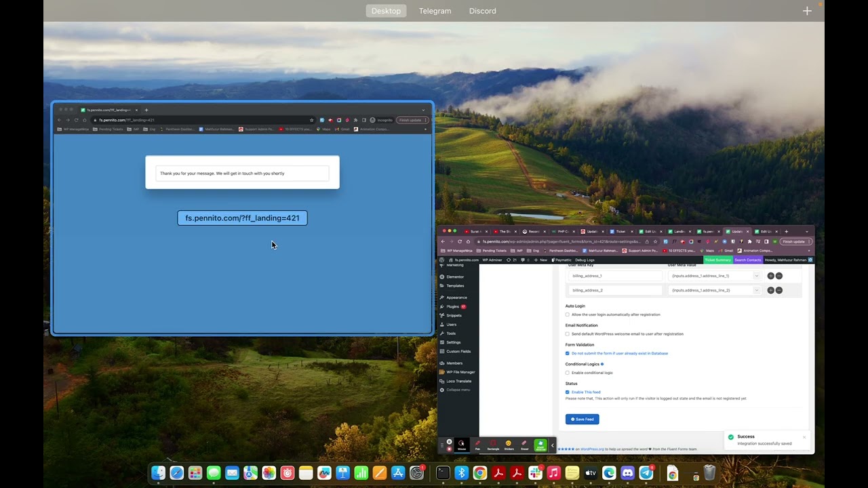This screenshot has height=488, width=868.
Task: Open Terminal from the Dock
Action: pyautogui.click(x=443, y=472)
